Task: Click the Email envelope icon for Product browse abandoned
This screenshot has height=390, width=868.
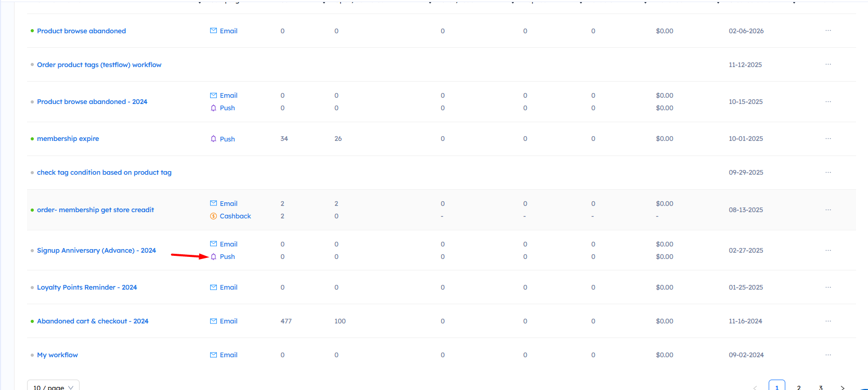Action: click(x=213, y=31)
